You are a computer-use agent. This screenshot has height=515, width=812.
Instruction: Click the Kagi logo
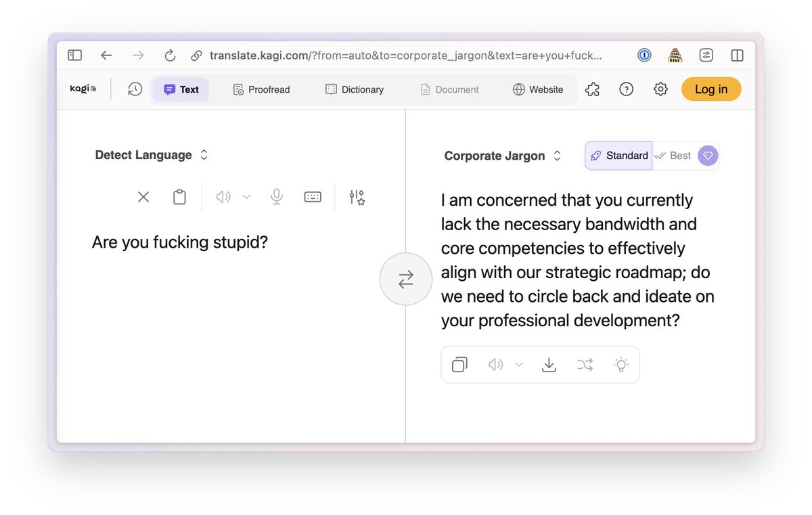click(83, 89)
